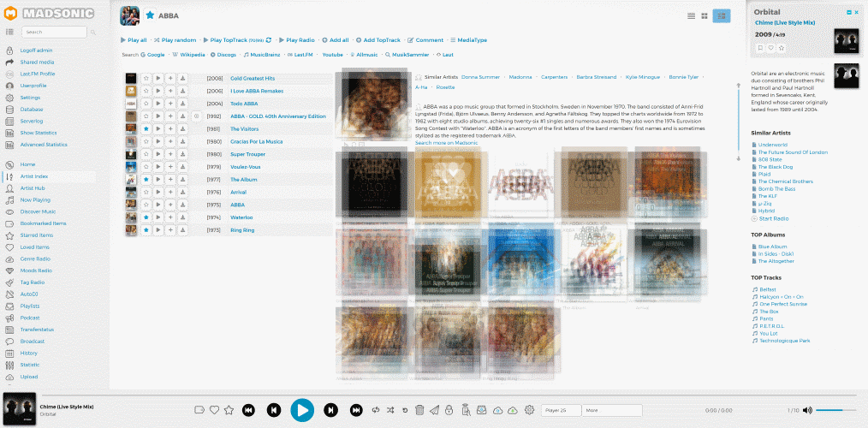This screenshot has width=868, height=428.
Task: Play the Voulez-Vous album row
Action: pyautogui.click(x=158, y=167)
